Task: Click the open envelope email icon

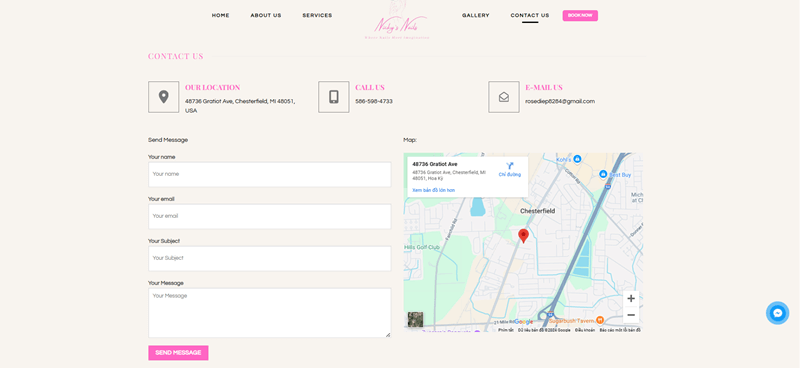Action: [x=504, y=97]
